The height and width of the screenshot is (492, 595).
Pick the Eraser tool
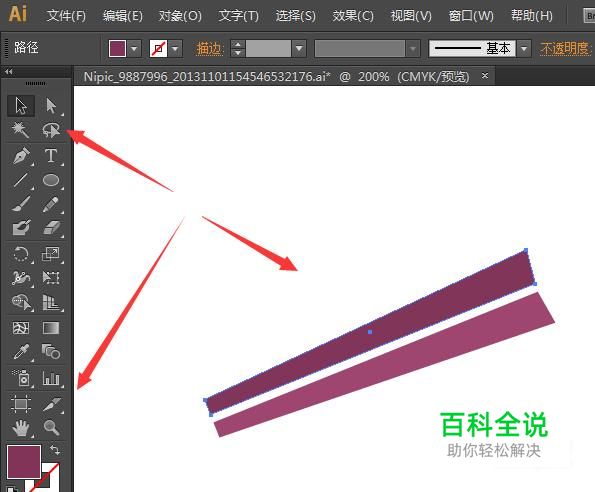[x=51, y=228]
